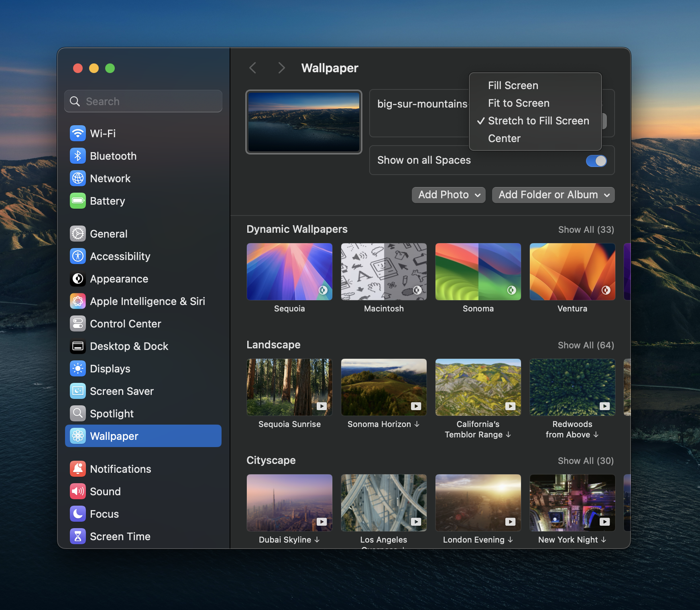
Task: Open the Screen Saver icon
Action: pyautogui.click(x=78, y=391)
